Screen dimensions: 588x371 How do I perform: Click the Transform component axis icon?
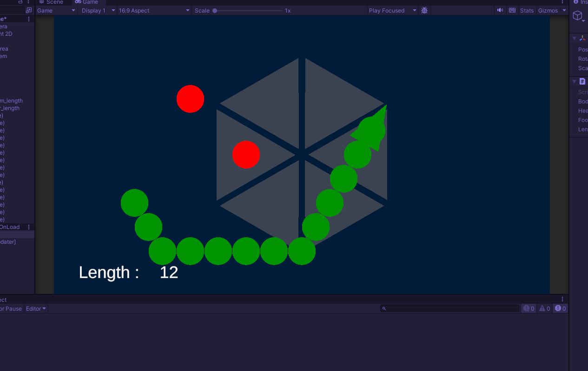(582, 38)
